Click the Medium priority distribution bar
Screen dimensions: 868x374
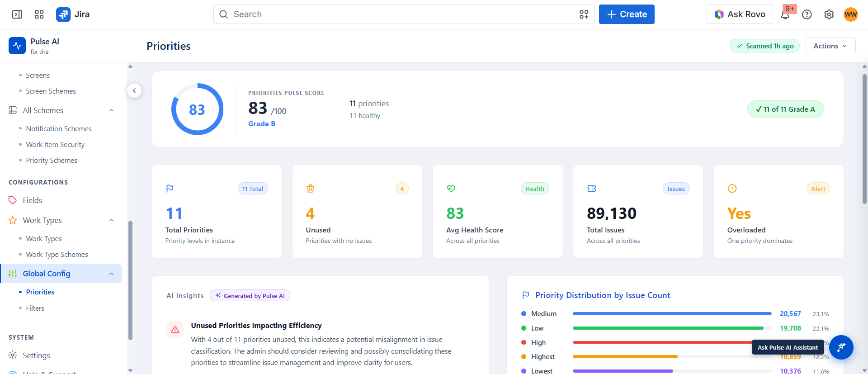pos(672,314)
